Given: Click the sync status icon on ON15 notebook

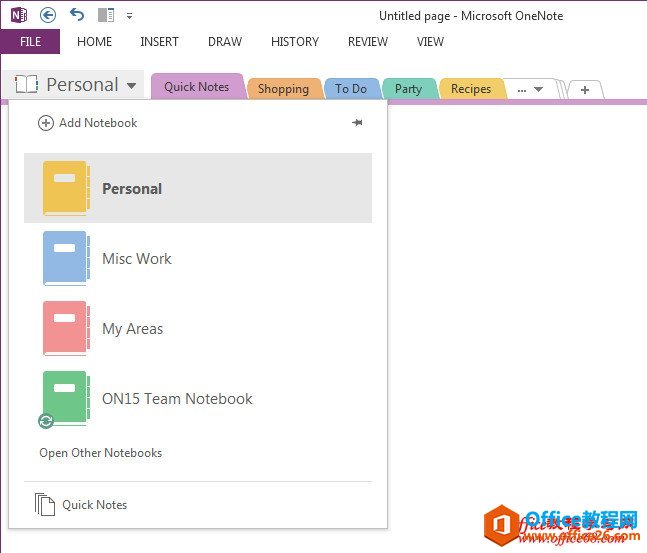Looking at the screenshot, I should (46, 421).
